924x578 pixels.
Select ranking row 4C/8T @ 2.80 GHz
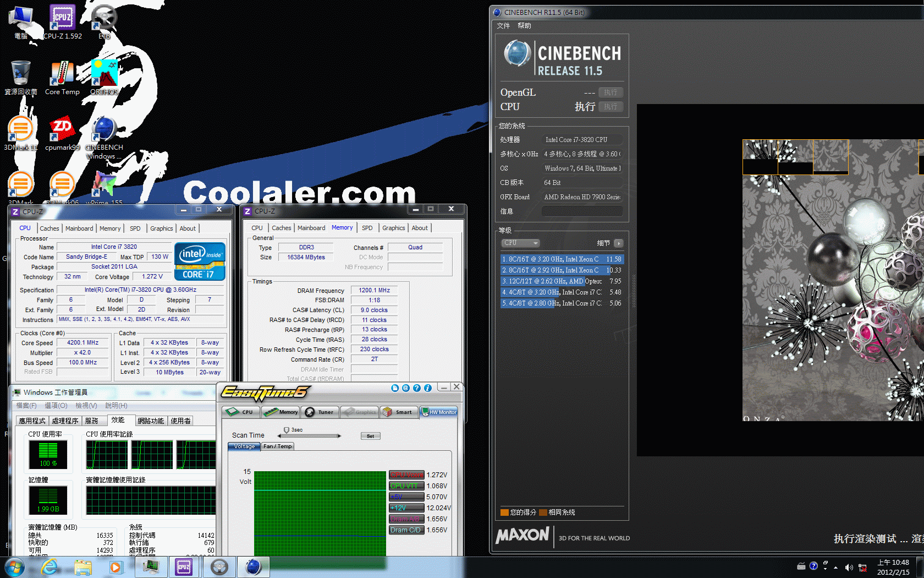(562, 303)
